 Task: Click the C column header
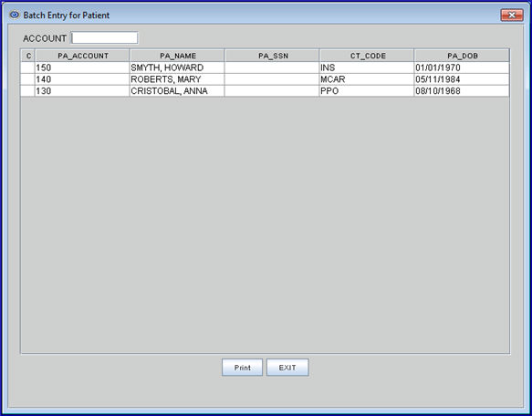27,56
